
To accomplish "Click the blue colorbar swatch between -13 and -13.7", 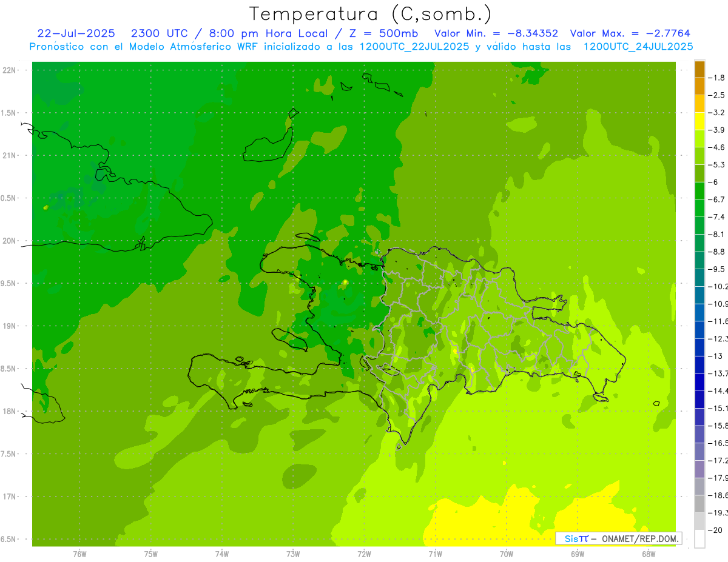I will [x=699, y=364].
